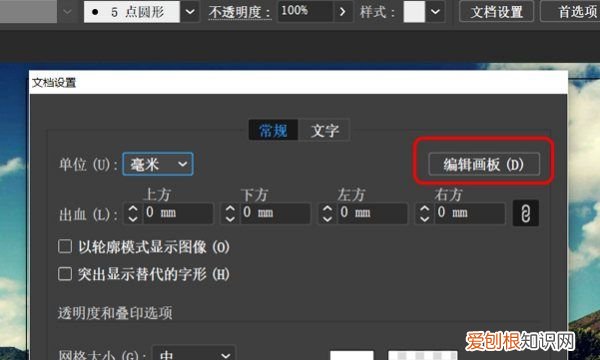
Task: Switch to the 文字 tab
Action: pyautogui.click(x=324, y=130)
